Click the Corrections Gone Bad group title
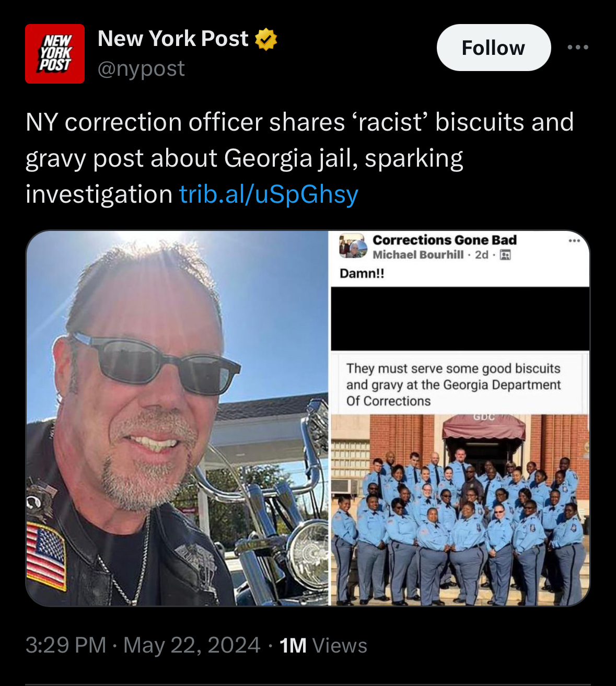The height and width of the screenshot is (686, 616). coord(445,240)
